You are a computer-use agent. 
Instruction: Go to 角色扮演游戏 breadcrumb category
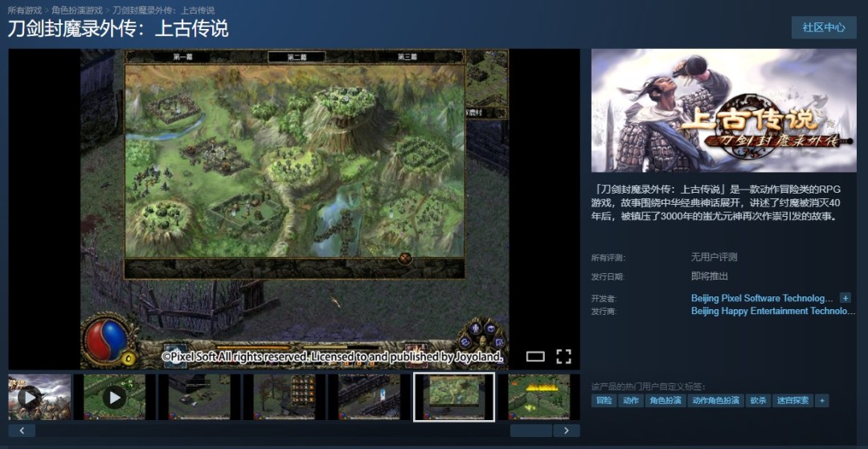point(77,10)
